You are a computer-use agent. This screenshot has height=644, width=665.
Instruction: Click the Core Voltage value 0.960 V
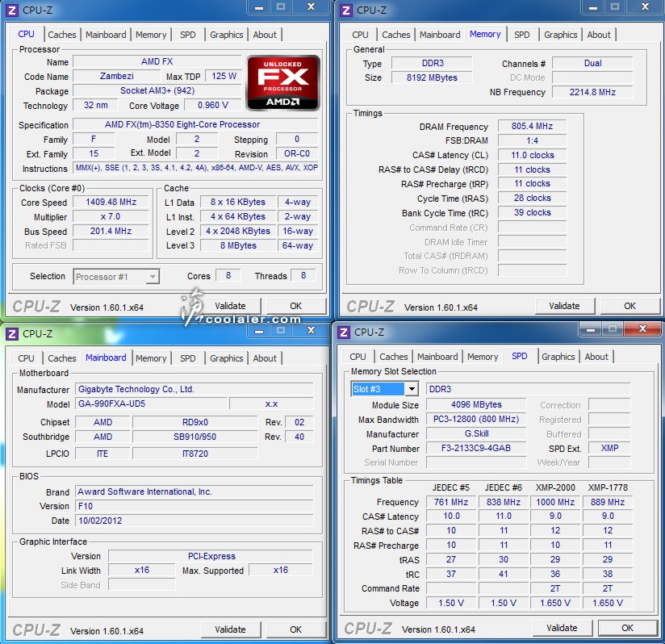click(x=213, y=105)
